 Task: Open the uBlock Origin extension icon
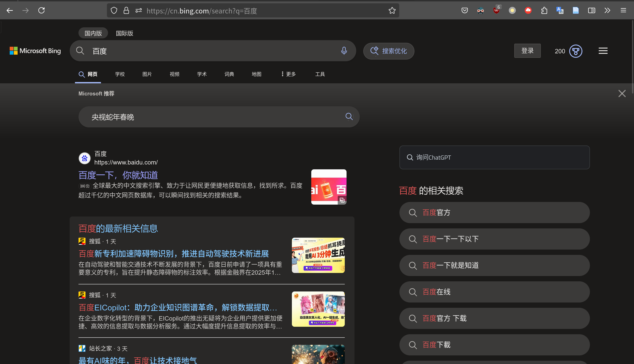pos(497,11)
